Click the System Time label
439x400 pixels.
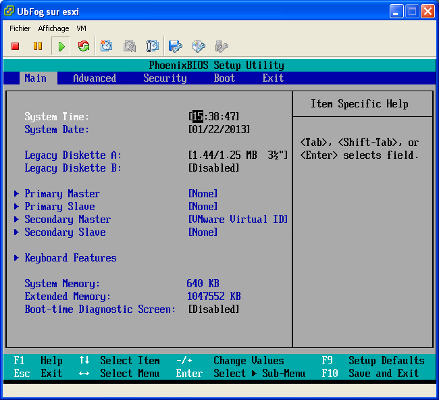pyautogui.click(x=57, y=117)
